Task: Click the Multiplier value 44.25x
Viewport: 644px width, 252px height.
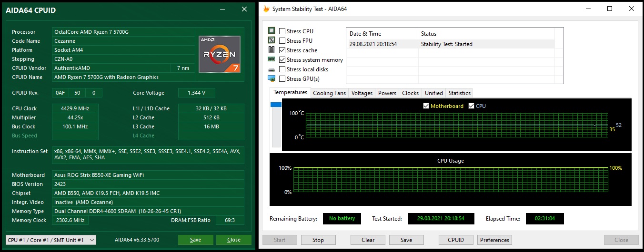Action: tap(75, 117)
